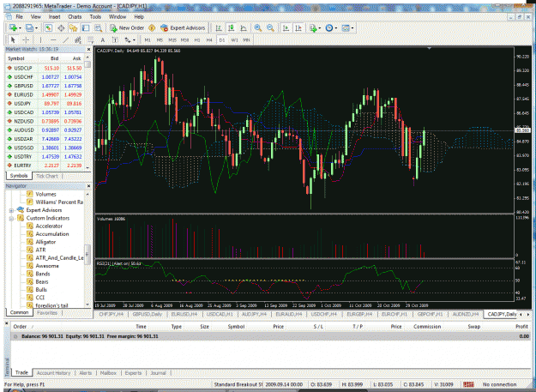
Task: Select the vertical line tool
Action: coord(40,40)
